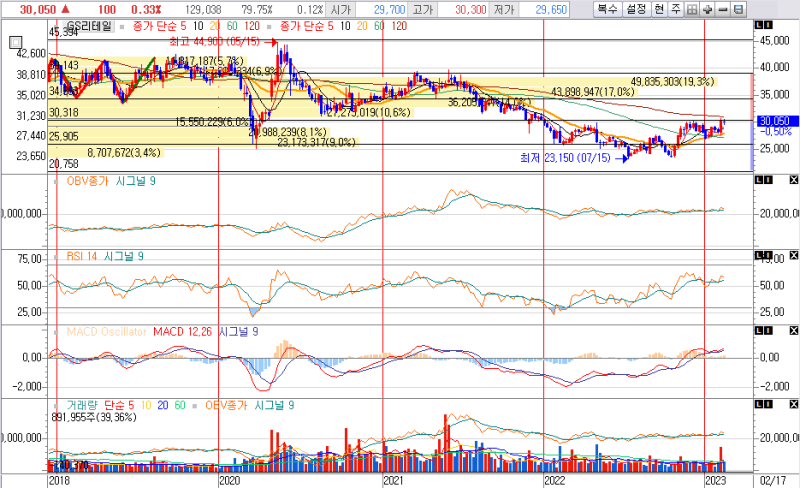Image resolution: width=800 pixels, height=488 pixels.
Task: Click the 시가 label in the top bar
Action: click(340, 9)
